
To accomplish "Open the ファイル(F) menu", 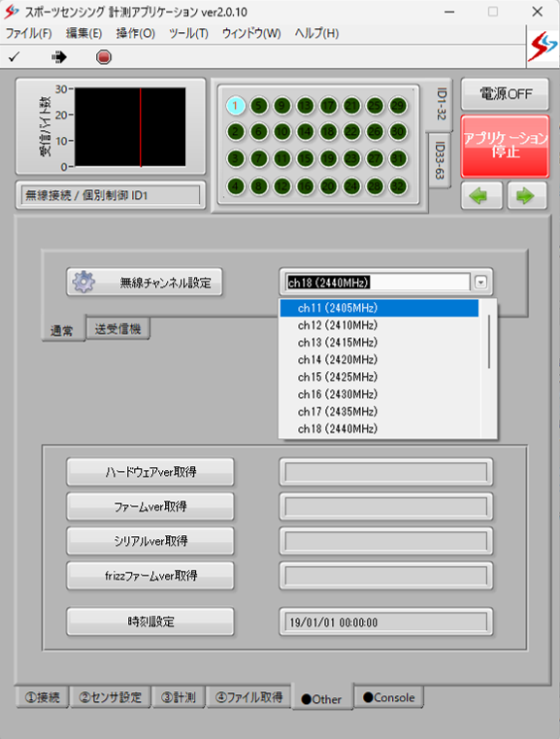I will [29, 33].
